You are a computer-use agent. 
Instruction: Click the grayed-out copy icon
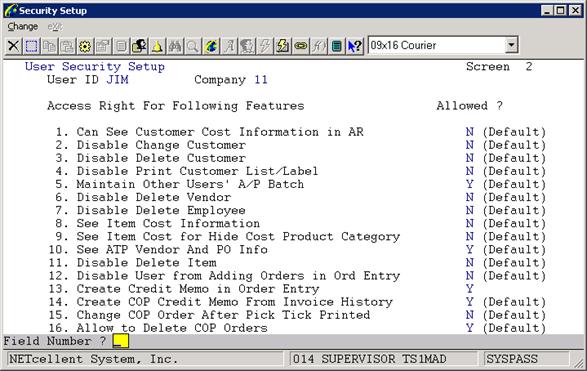coord(49,46)
